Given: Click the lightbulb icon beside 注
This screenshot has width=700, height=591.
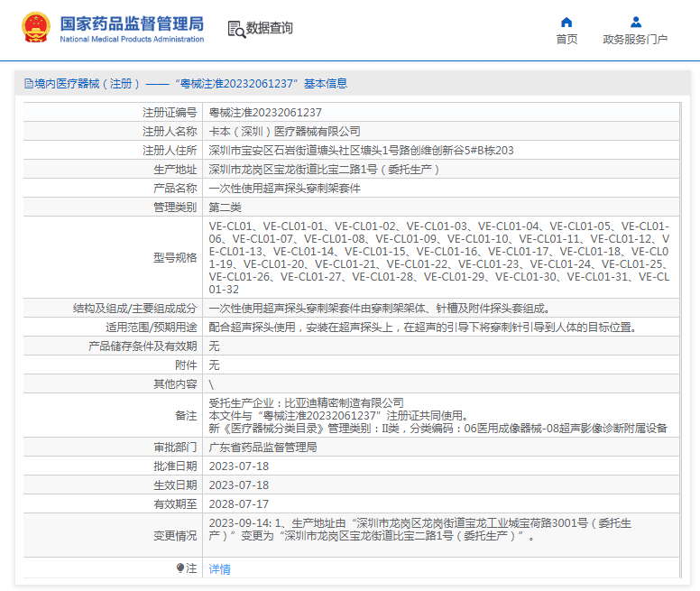Looking at the screenshot, I should (180, 568).
